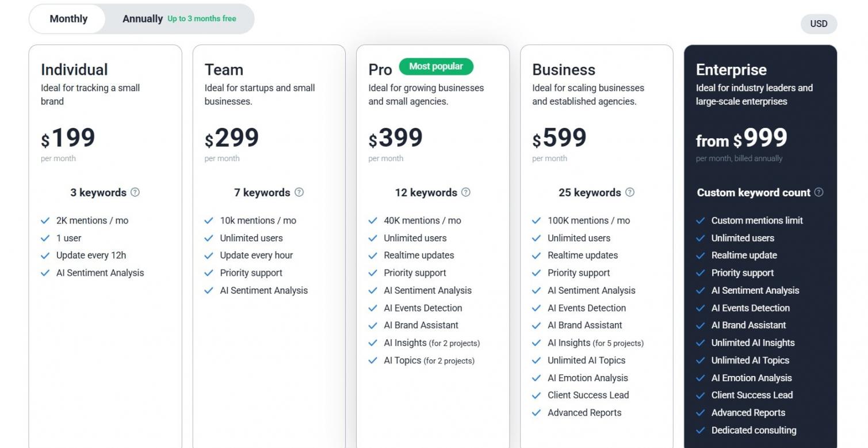Click checkmark beside Dedicated consulting

pos(701,430)
